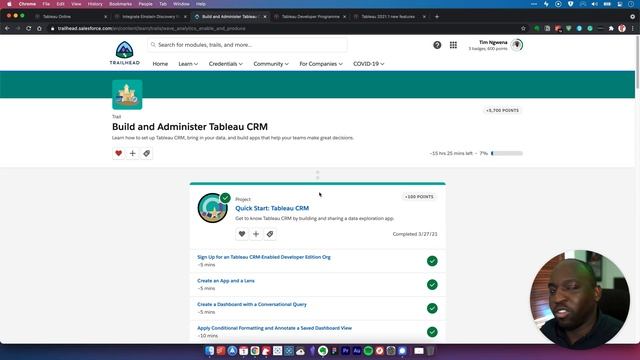Viewport: 640px width, 360px height.
Task: Open the help question mark icon
Action: tap(437, 45)
